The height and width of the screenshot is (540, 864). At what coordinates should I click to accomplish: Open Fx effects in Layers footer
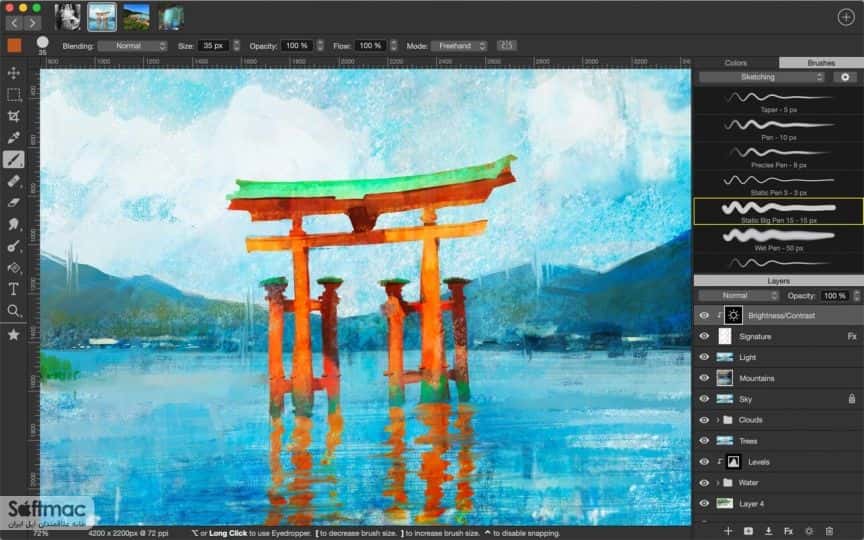pos(788,531)
